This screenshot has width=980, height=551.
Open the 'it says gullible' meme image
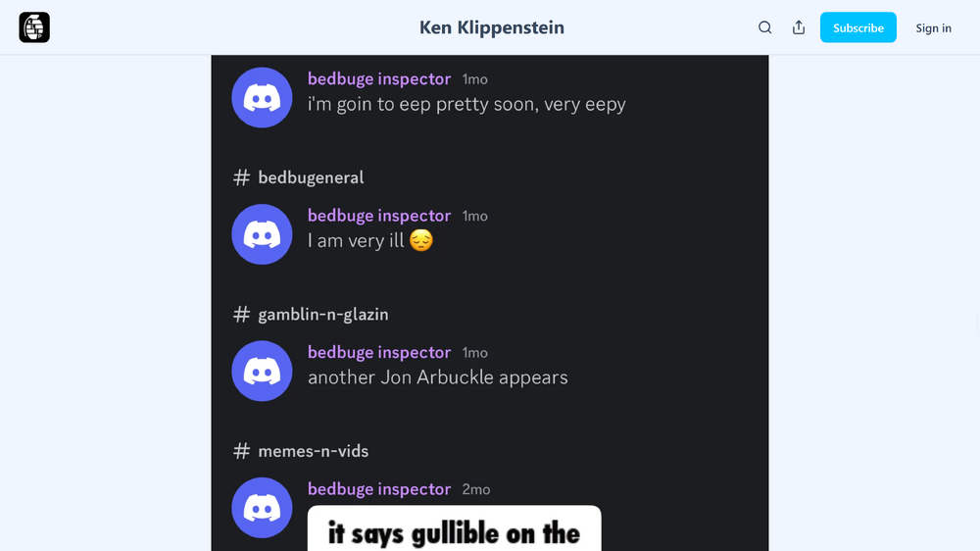click(455, 528)
